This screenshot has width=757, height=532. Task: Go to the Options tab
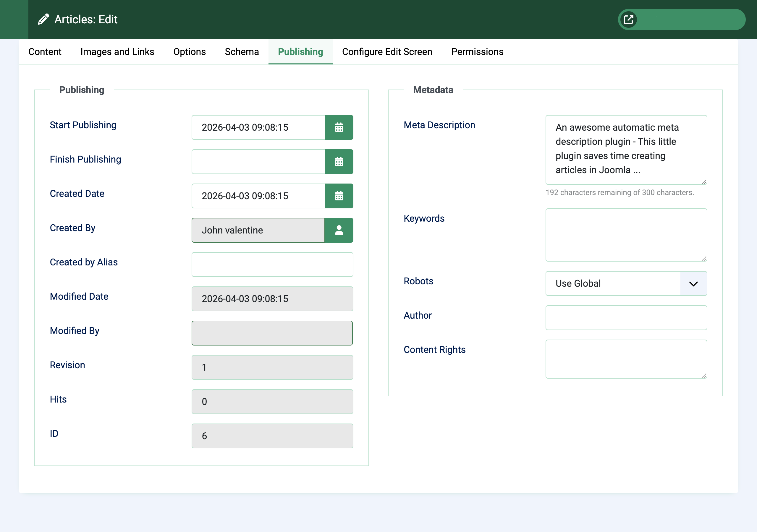pos(189,52)
